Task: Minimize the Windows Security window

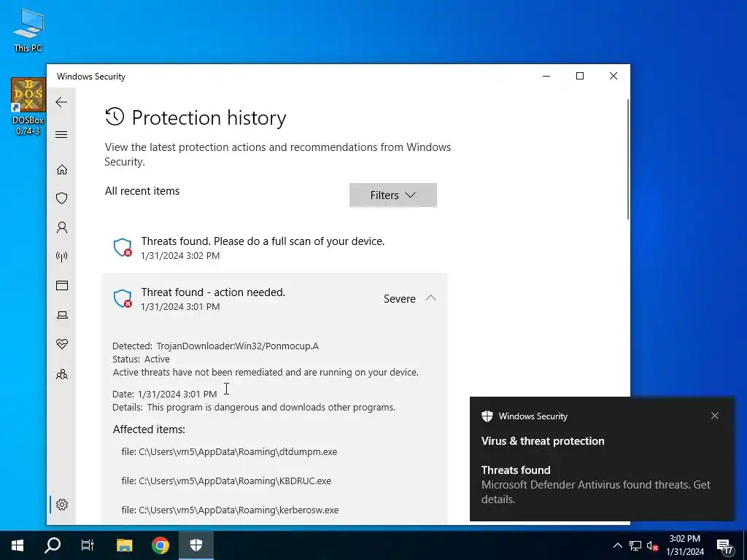Action: (x=546, y=76)
